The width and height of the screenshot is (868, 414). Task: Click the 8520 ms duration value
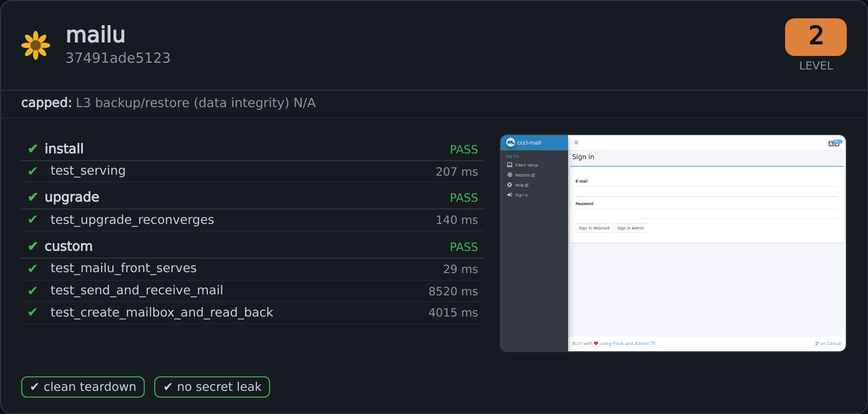[453, 291]
